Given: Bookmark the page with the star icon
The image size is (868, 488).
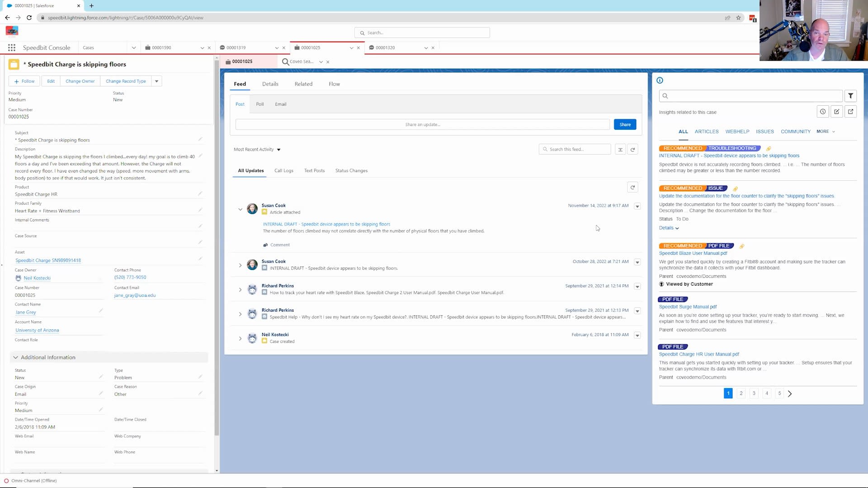Looking at the screenshot, I should click(738, 18).
